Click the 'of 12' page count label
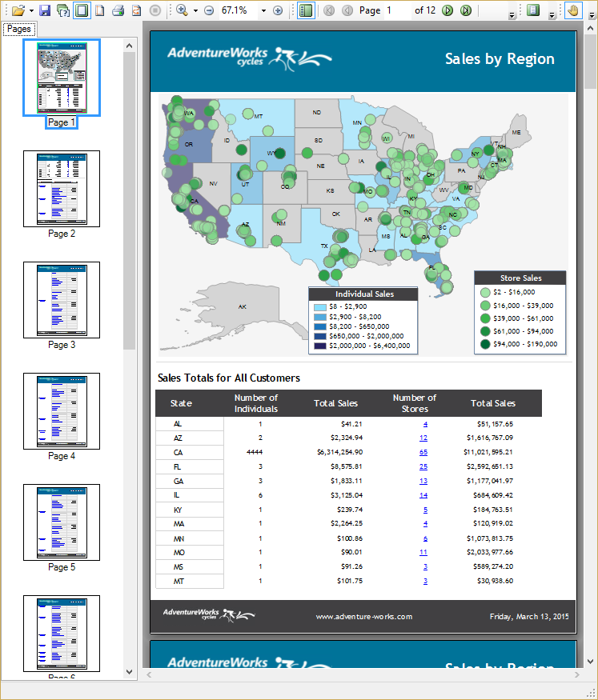598x700 pixels. 425,10
